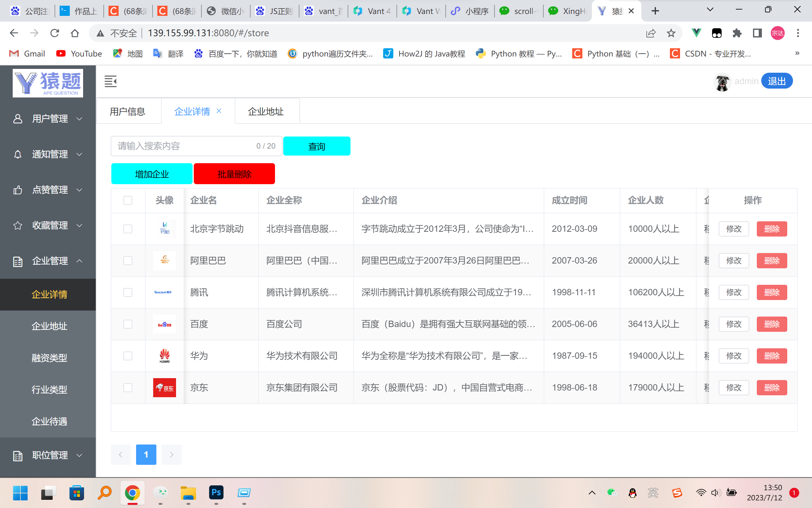Show hidden system tray icons
The height and width of the screenshot is (508, 812).
592,493
